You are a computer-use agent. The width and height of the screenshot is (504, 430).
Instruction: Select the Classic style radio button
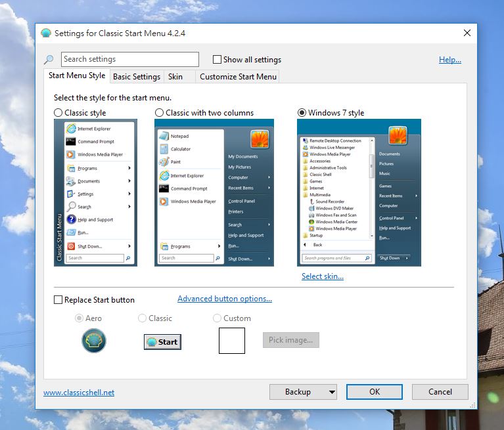click(x=58, y=113)
